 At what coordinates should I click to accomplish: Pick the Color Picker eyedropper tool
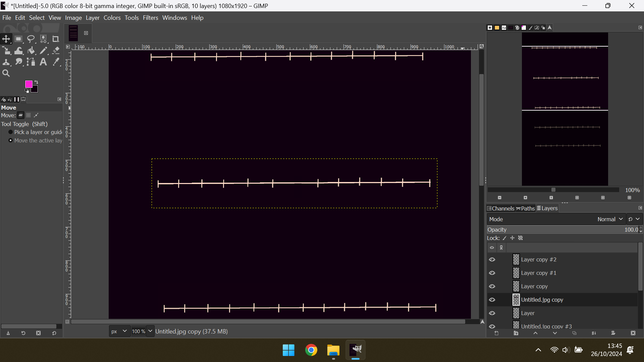[56, 62]
